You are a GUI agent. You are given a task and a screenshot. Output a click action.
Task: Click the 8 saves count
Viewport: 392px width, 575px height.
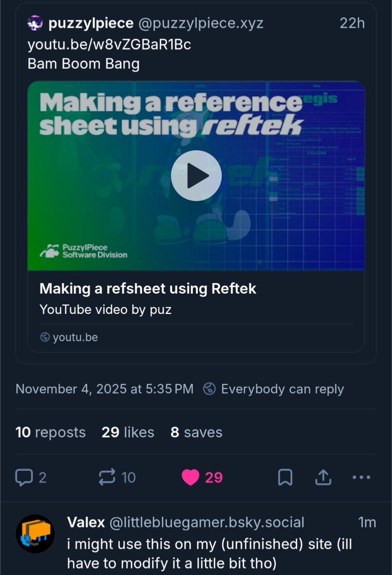(x=196, y=432)
